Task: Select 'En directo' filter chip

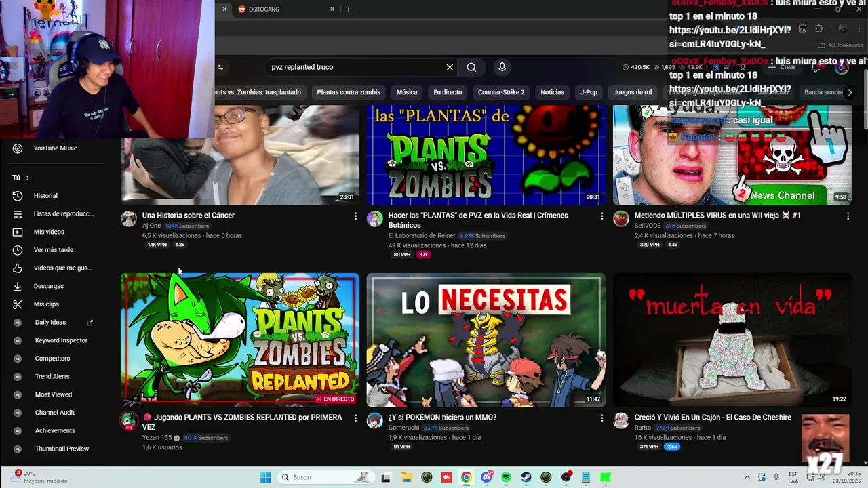Action: click(448, 92)
